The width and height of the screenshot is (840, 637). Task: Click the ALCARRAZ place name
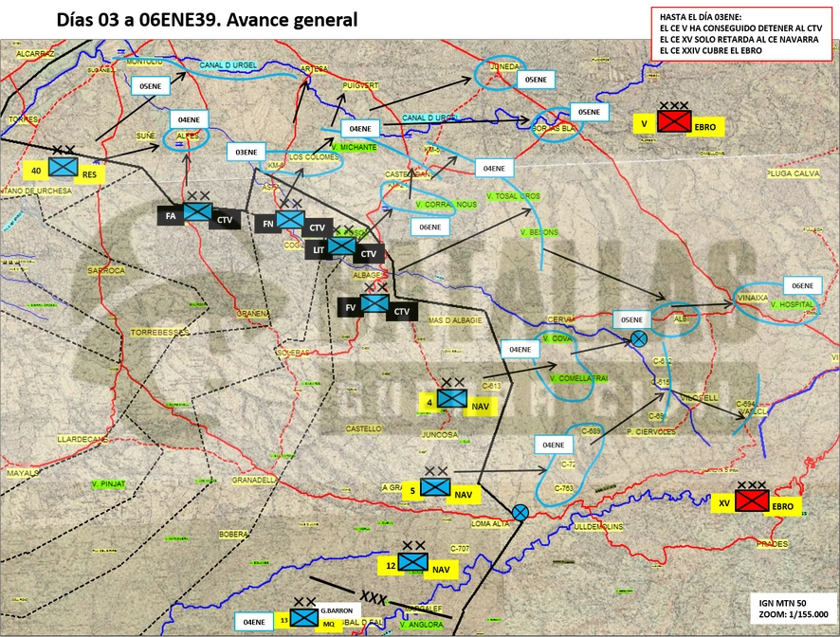35,54
